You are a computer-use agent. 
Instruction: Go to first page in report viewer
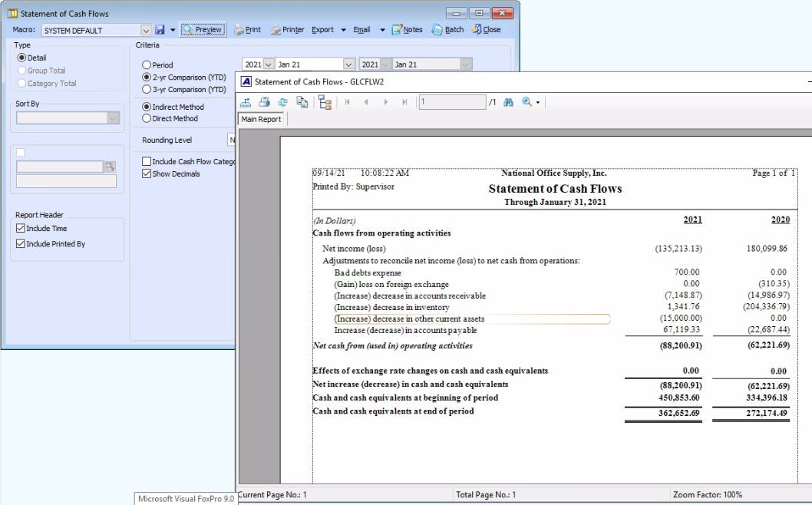(x=347, y=103)
